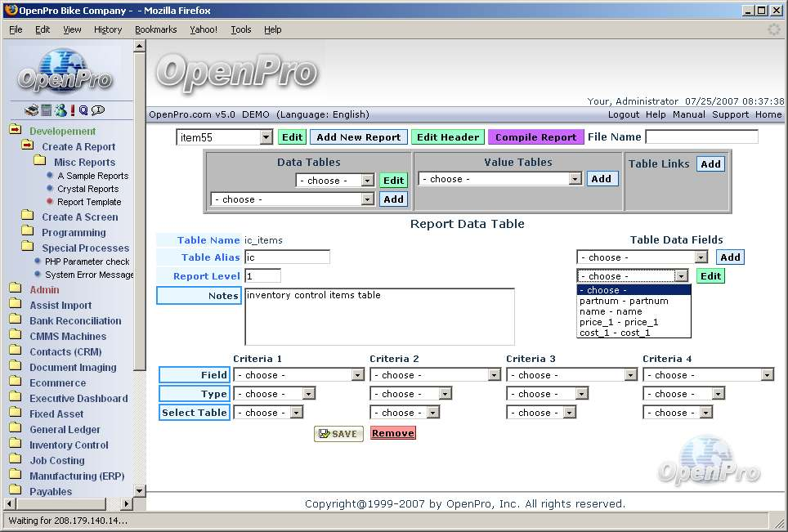Click into the File Name input field
Viewport: 788px width, 532px height.
pyautogui.click(x=701, y=136)
